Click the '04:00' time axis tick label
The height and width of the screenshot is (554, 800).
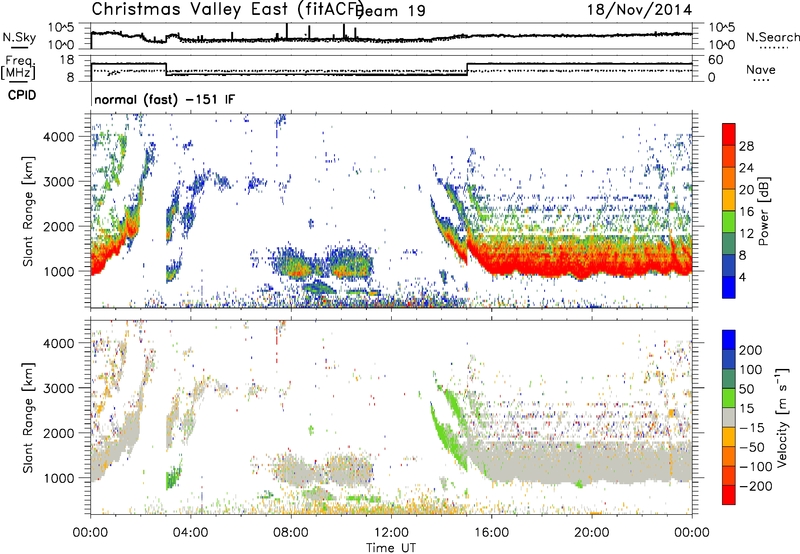pyautogui.click(x=191, y=533)
